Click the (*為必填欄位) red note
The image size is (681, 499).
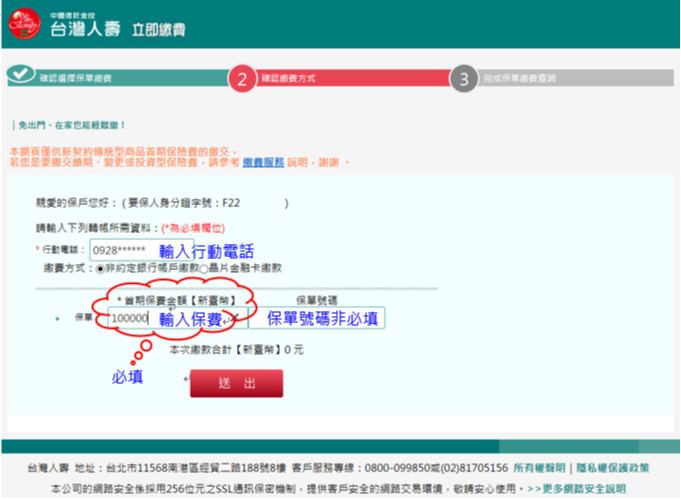[193, 228]
